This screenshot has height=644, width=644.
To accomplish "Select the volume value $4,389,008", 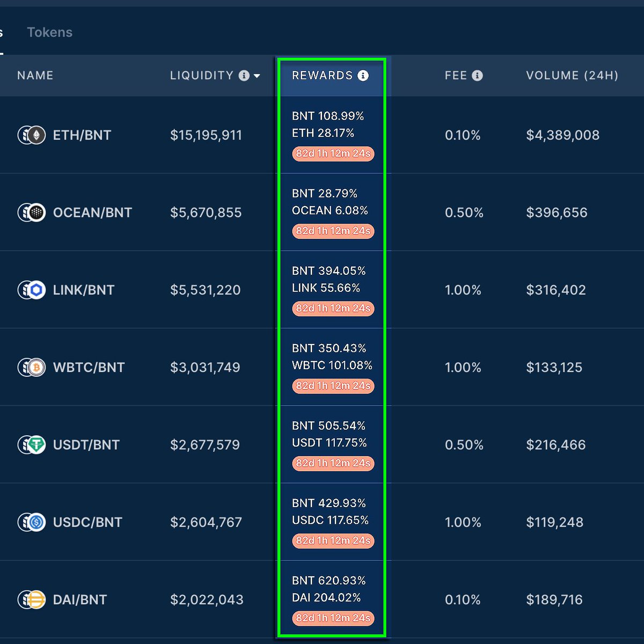I will [563, 135].
